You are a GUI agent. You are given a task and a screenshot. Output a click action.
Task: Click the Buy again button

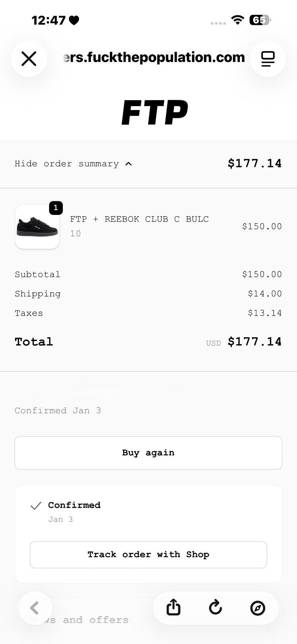pyautogui.click(x=148, y=453)
